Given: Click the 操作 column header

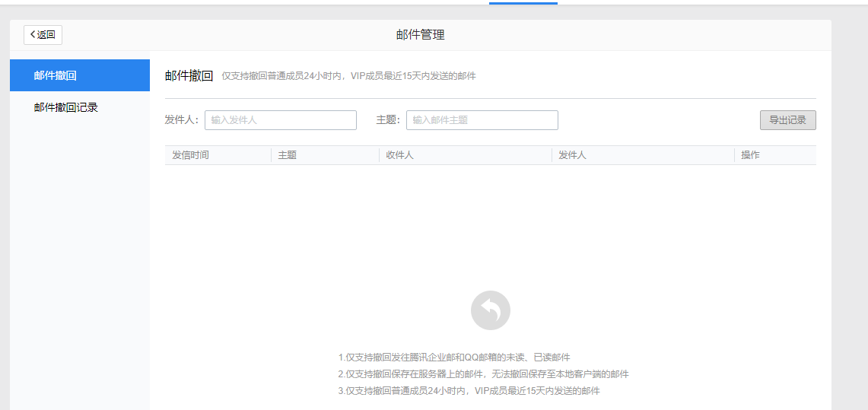Looking at the screenshot, I should click(750, 155).
